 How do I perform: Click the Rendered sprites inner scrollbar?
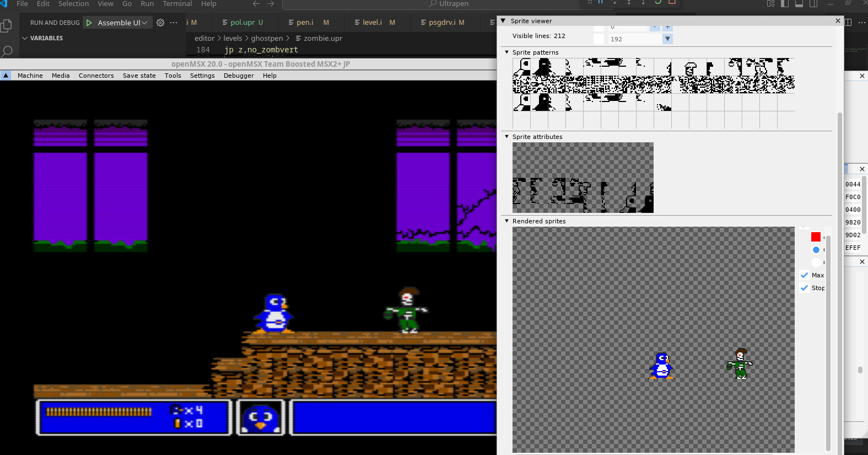828,342
